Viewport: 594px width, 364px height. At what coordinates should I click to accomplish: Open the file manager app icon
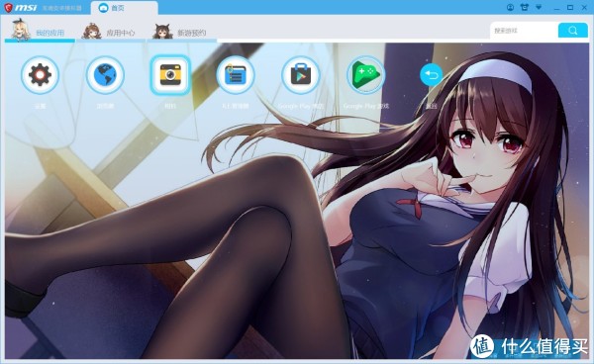tap(236, 75)
